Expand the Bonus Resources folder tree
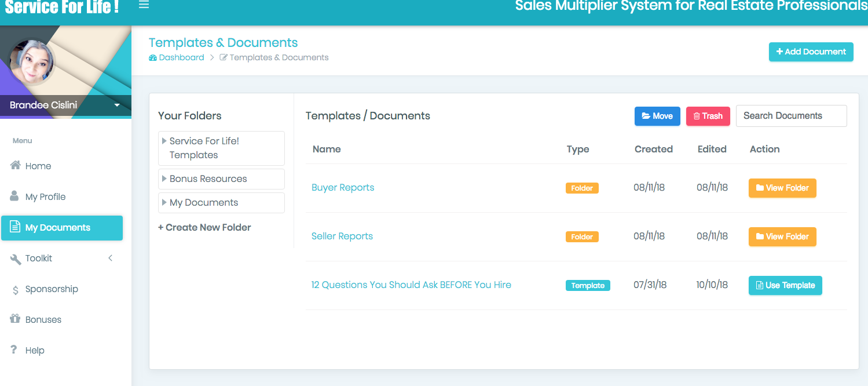Screen dimensions: 868x386 [x=164, y=179]
